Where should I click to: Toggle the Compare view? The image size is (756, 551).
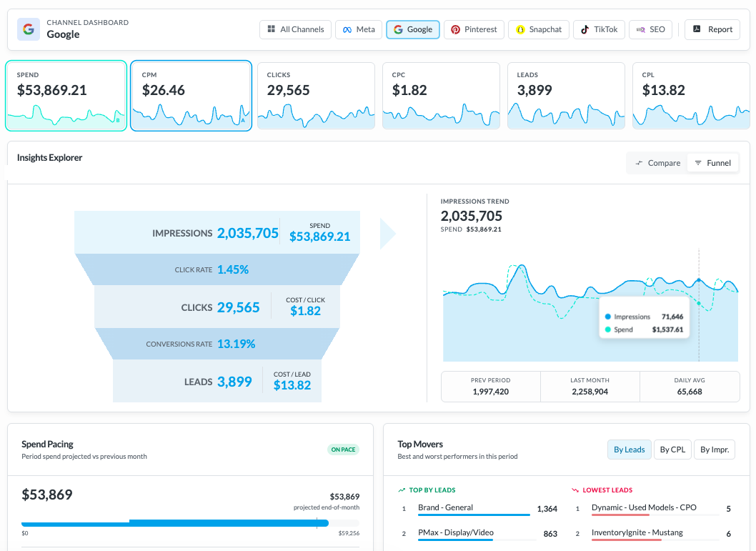point(657,163)
